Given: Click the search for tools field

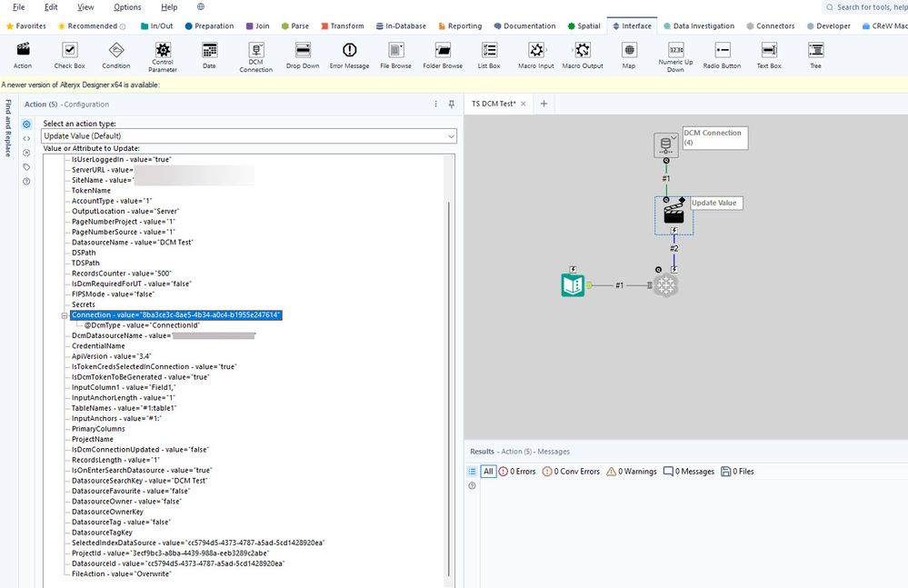Looking at the screenshot, I should [865, 7].
